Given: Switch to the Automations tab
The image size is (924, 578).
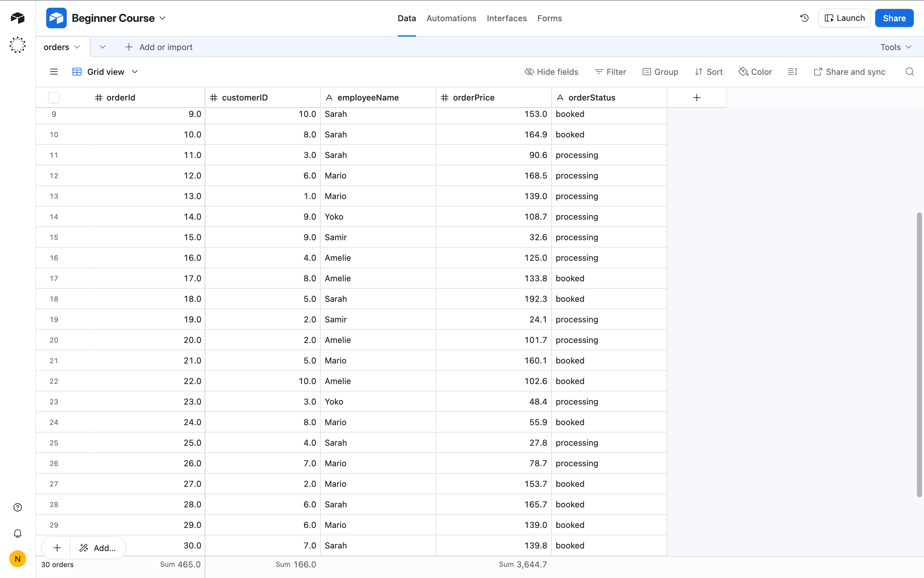Looking at the screenshot, I should coord(451,18).
